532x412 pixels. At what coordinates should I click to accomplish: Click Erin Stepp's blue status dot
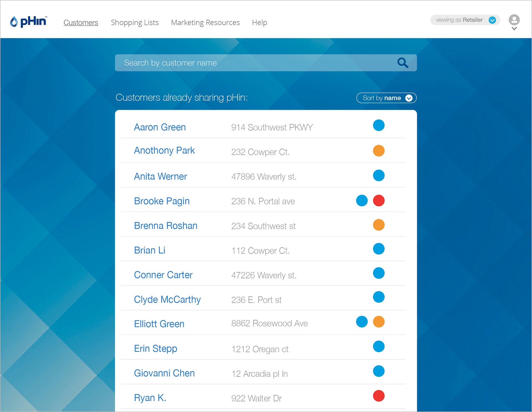(378, 346)
